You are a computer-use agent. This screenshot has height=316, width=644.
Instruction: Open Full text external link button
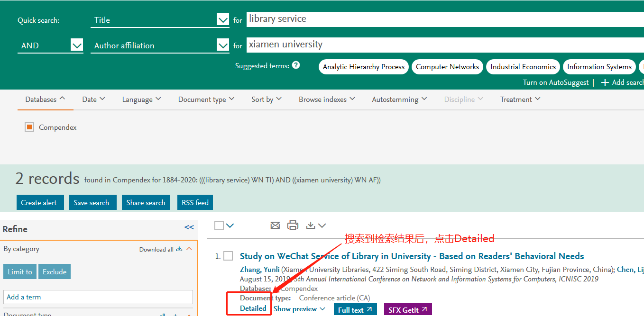[x=355, y=310]
